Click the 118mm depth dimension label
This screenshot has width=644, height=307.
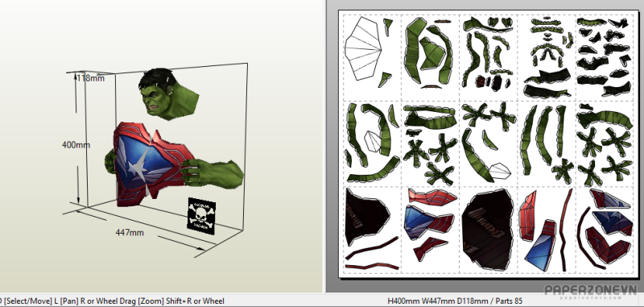point(91,77)
